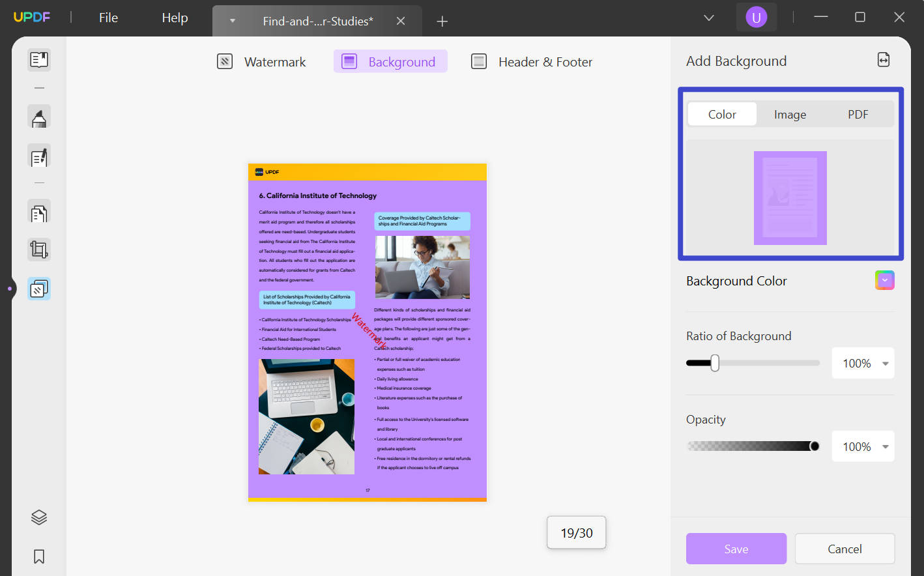This screenshot has height=576, width=924.
Task: Switch to the Image background tab
Action: tap(790, 114)
